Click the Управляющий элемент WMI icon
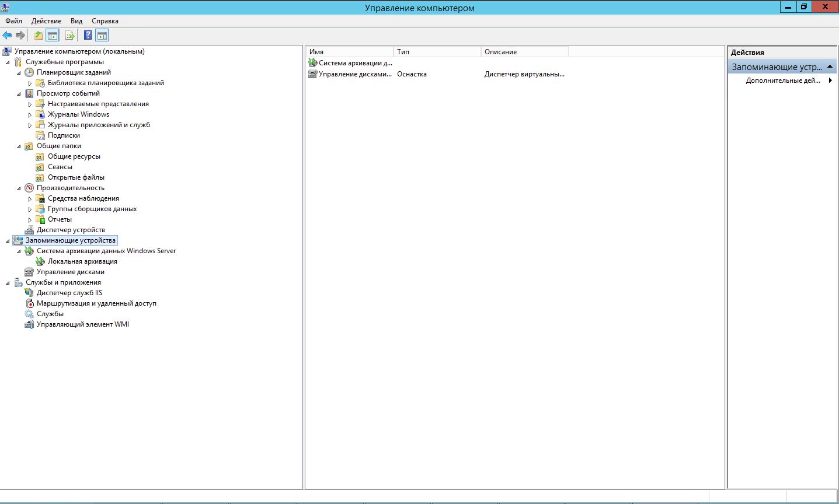The image size is (839, 504). [29, 324]
